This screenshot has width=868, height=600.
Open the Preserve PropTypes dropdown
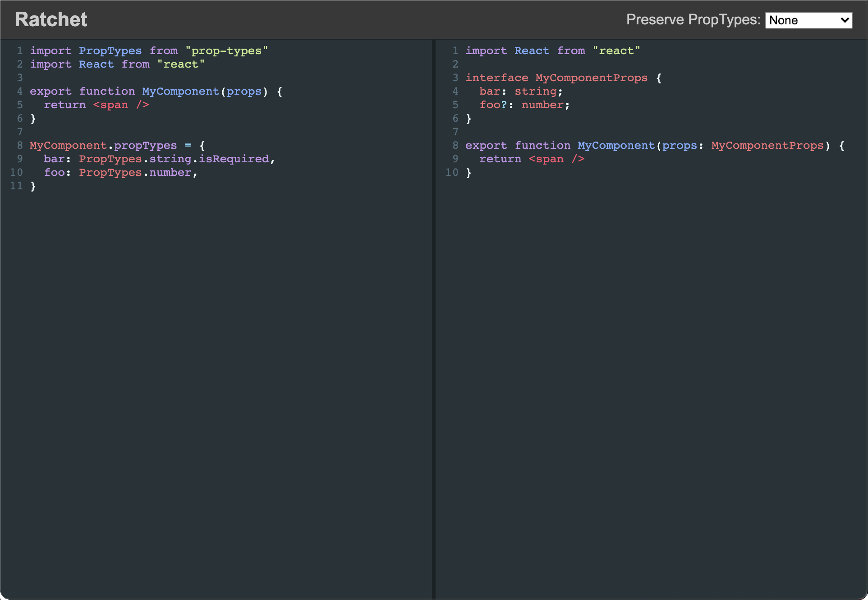point(808,20)
